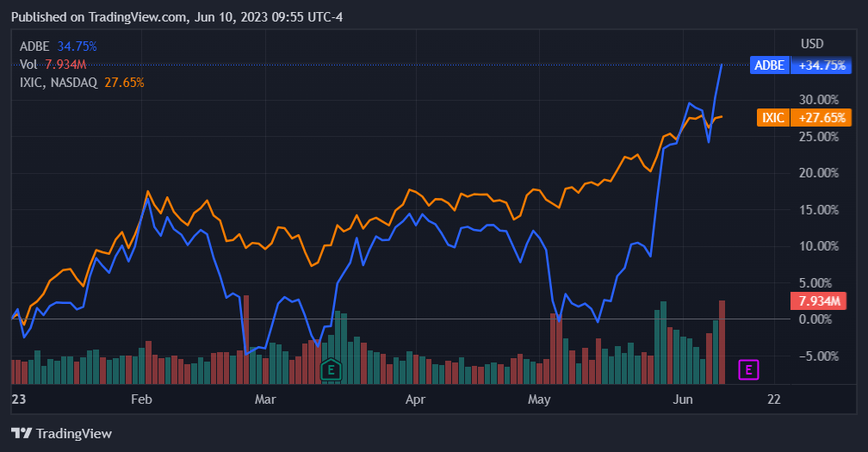868x452 pixels.
Task: Click the purple upcoming earnings E marker
Action: pos(748,369)
